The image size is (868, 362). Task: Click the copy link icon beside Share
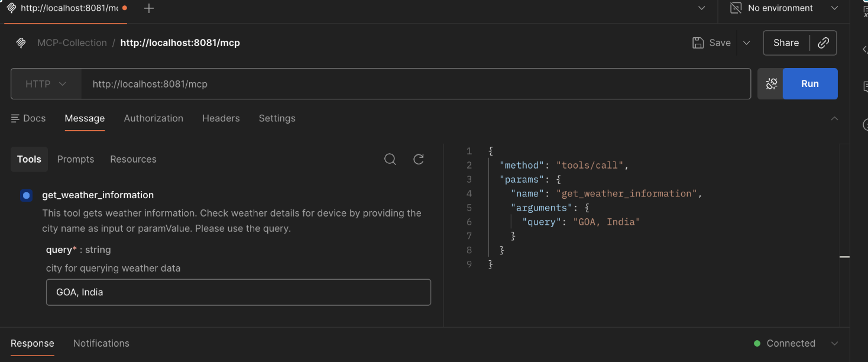[x=823, y=43]
